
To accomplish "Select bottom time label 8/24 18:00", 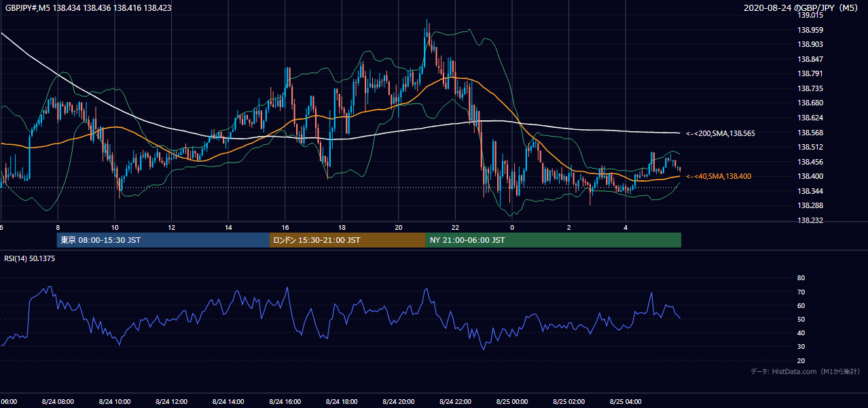I will pyautogui.click(x=342, y=402).
